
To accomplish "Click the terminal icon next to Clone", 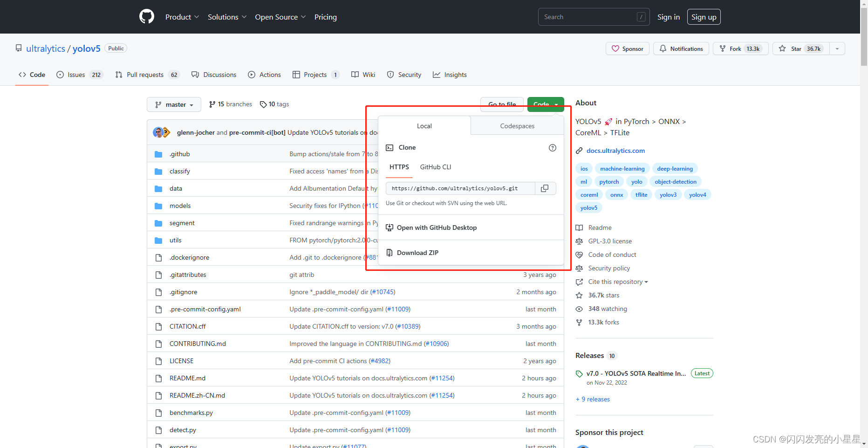I will 390,148.
